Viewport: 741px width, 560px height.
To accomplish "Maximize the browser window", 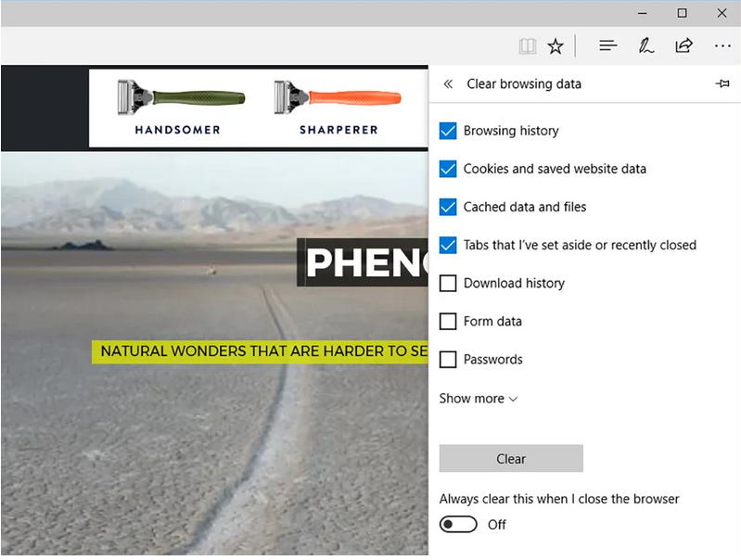I will 682,13.
